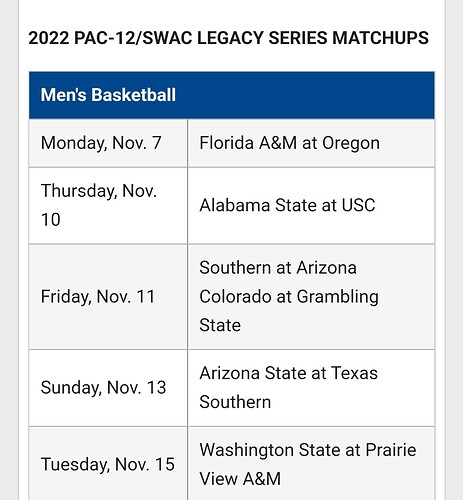Click the word Grambling in Friday row

[338, 297]
